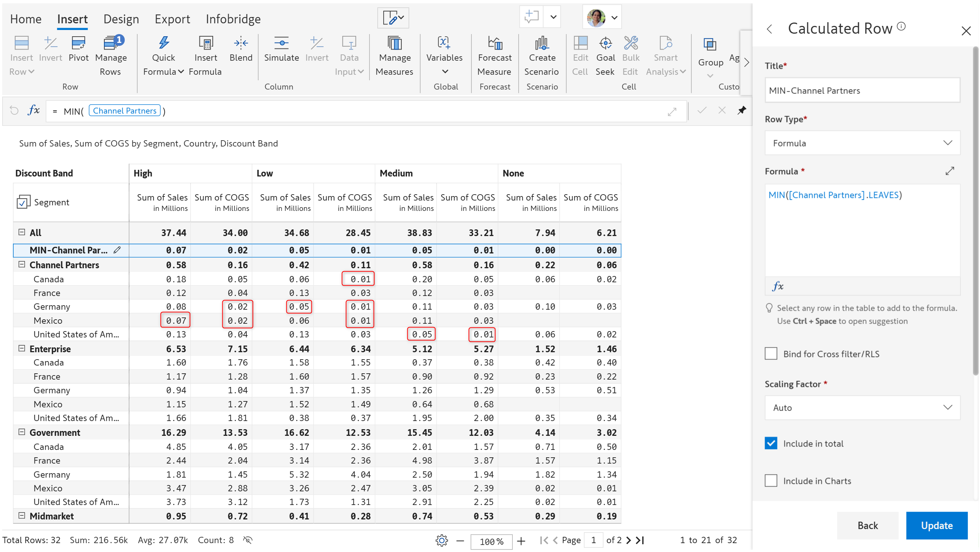Open Scaling Factor Auto dropdown
Image resolution: width=980 pixels, height=552 pixels.
pyautogui.click(x=862, y=408)
